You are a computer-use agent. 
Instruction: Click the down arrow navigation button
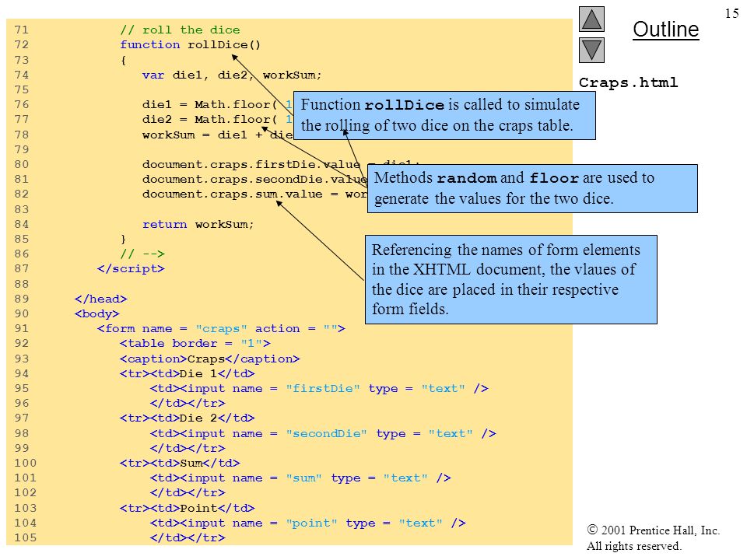click(x=591, y=50)
